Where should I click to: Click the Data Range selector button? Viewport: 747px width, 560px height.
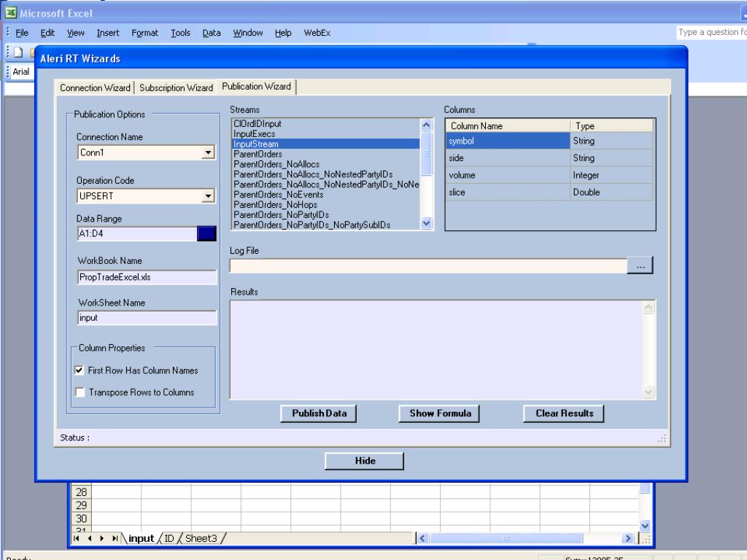click(x=206, y=233)
